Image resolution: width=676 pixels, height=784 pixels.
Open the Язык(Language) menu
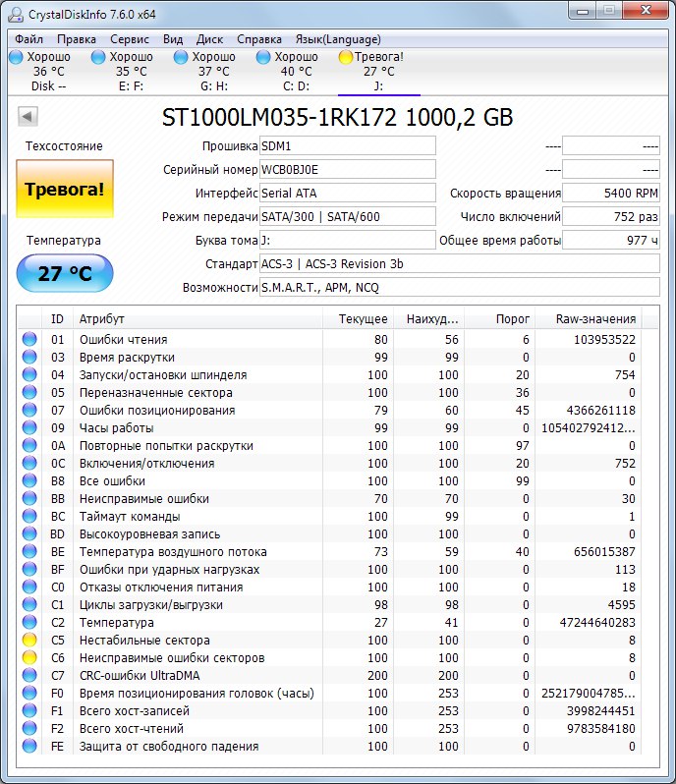point(338,39)
